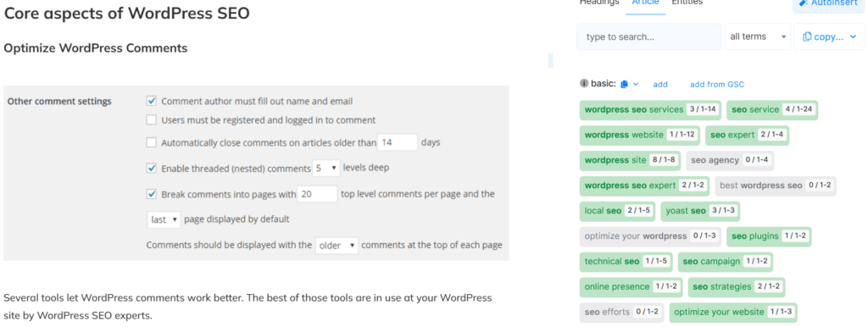The width and height of the screenshot is (868, 327).
Task: Click the 'seo expert' term tag
Action: [x=748, y=135]
